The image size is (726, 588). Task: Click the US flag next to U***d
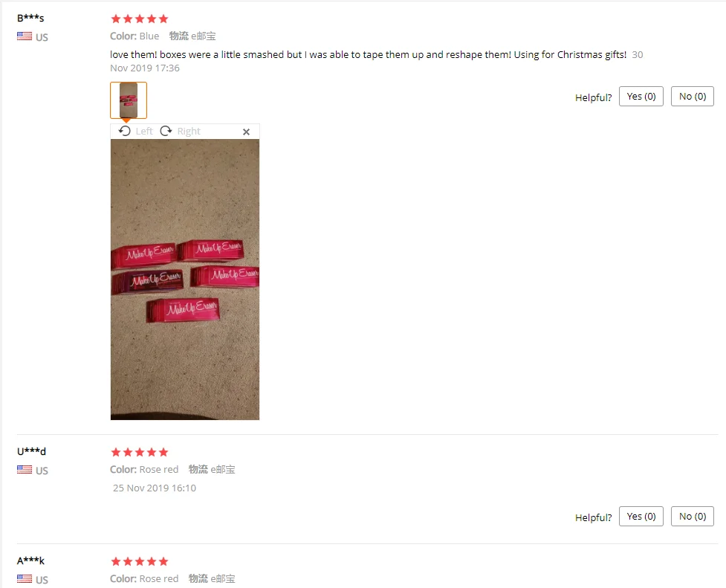pos(25,469)
